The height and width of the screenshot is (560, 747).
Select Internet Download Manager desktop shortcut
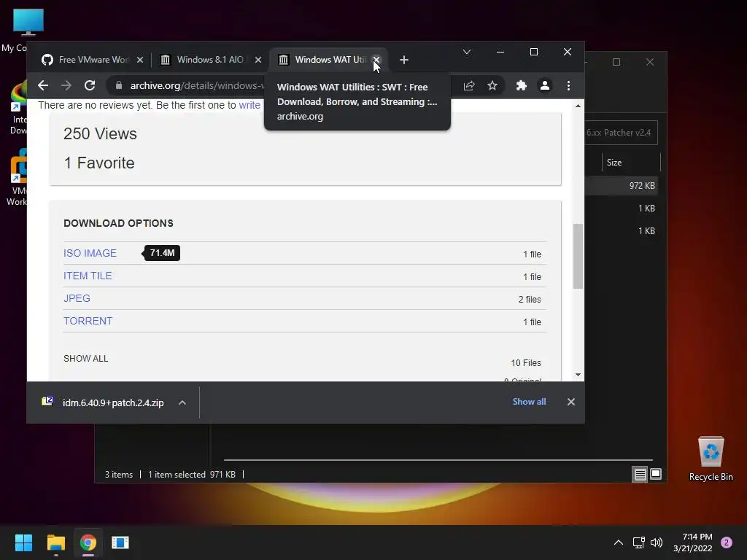tap(18, 109)
